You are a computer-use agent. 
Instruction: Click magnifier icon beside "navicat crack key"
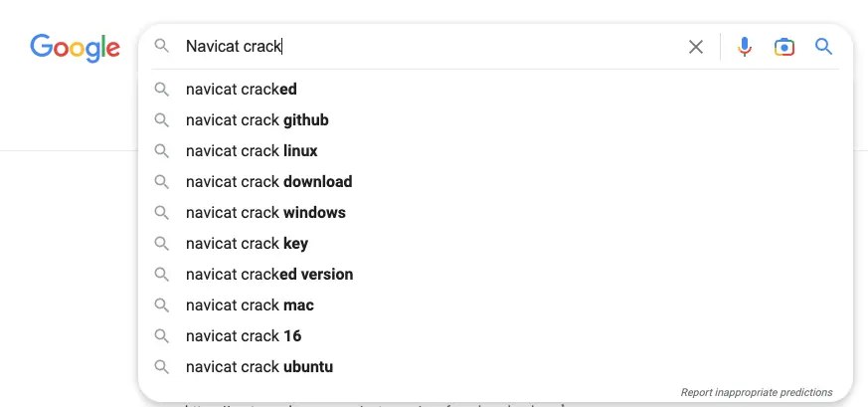click(x=162, y=244)
